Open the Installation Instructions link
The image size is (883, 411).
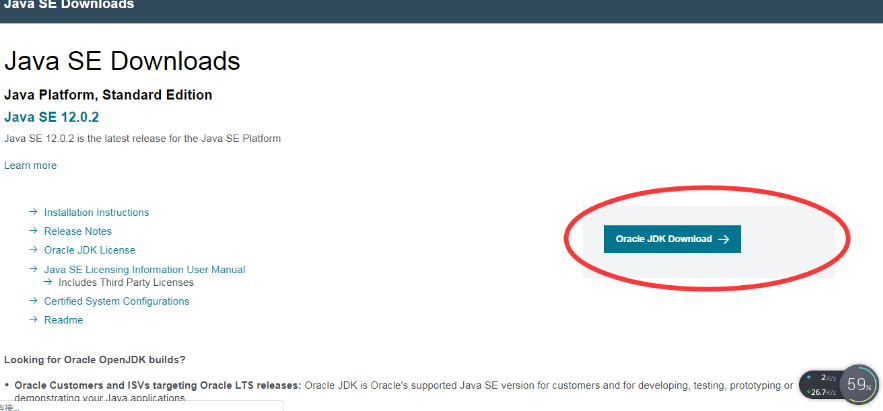[x=96, y=212]
